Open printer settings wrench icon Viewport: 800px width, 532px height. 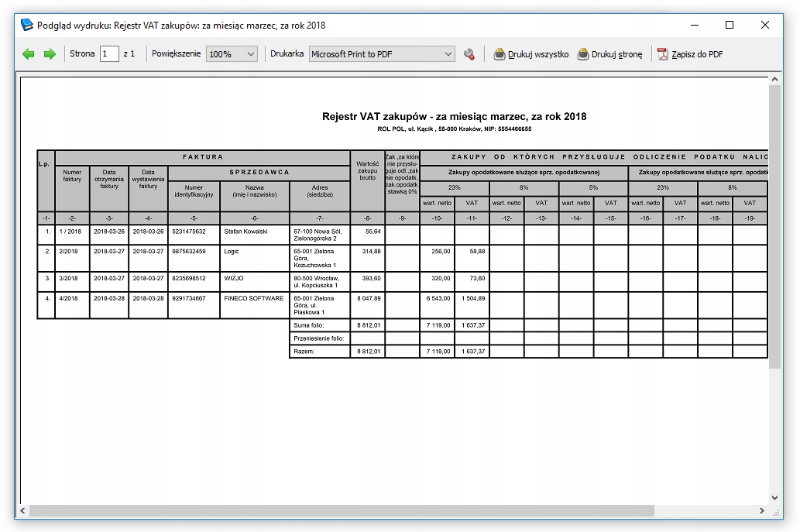pyautogui.click(x=469, y=54)
